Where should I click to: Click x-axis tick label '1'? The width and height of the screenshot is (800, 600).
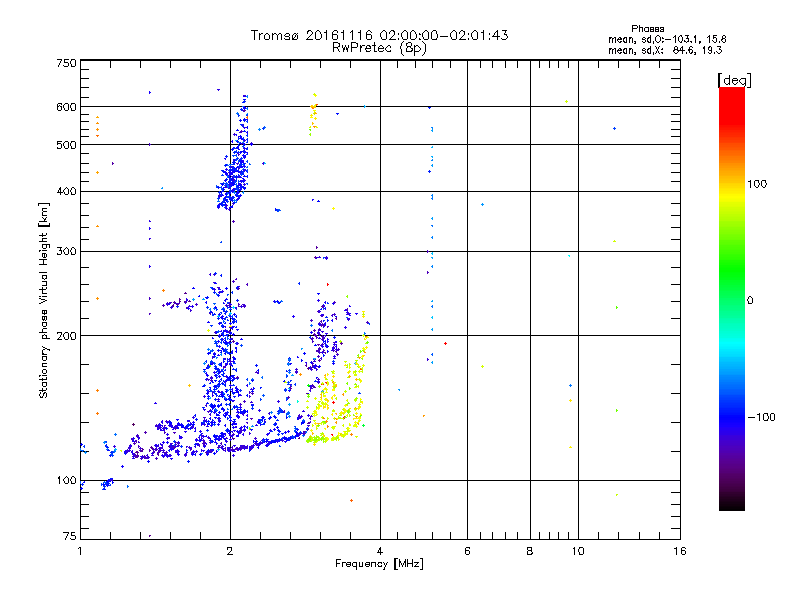point(80,551)
